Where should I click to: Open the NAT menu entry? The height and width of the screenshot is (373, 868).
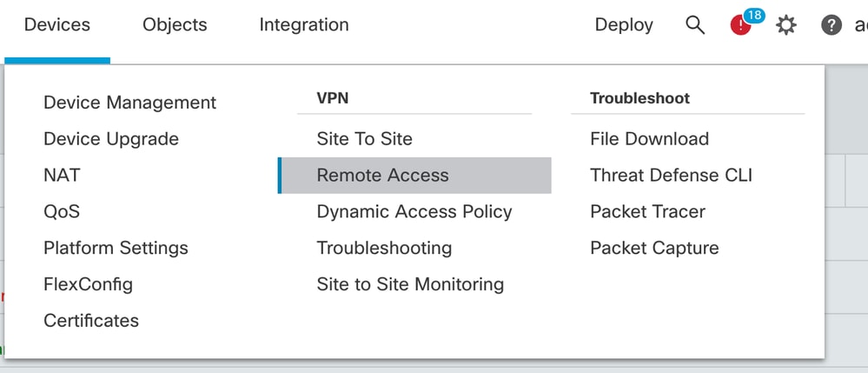point(62,175)
